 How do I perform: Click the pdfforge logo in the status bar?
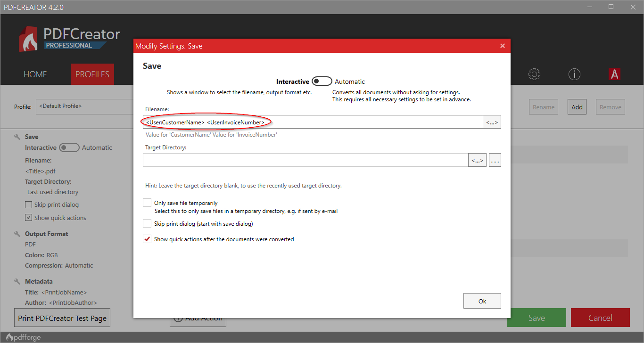click(x=23, y=337)
